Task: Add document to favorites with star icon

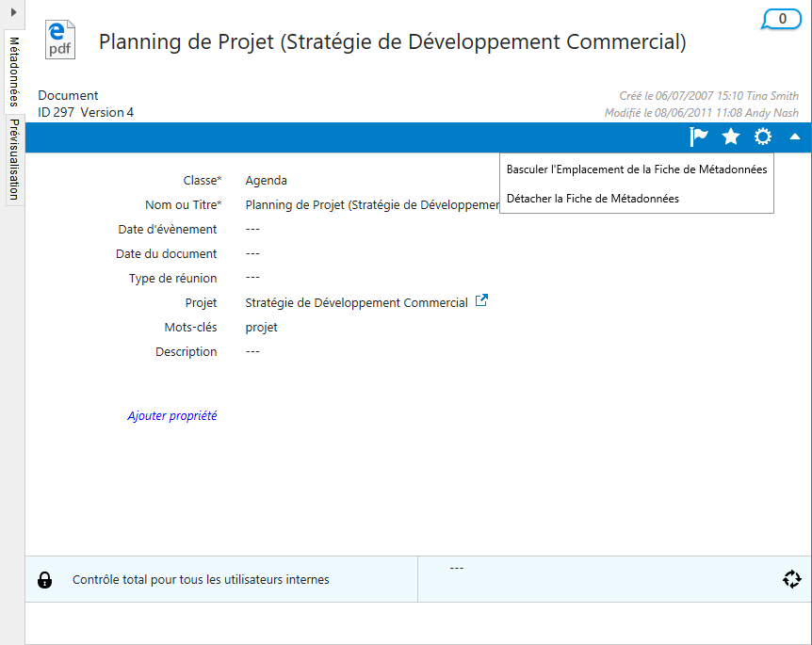Action: tap(731, 137)
